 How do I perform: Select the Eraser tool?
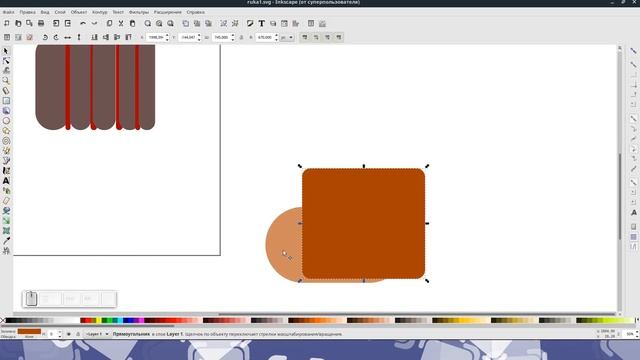click(x=6, y=200)
